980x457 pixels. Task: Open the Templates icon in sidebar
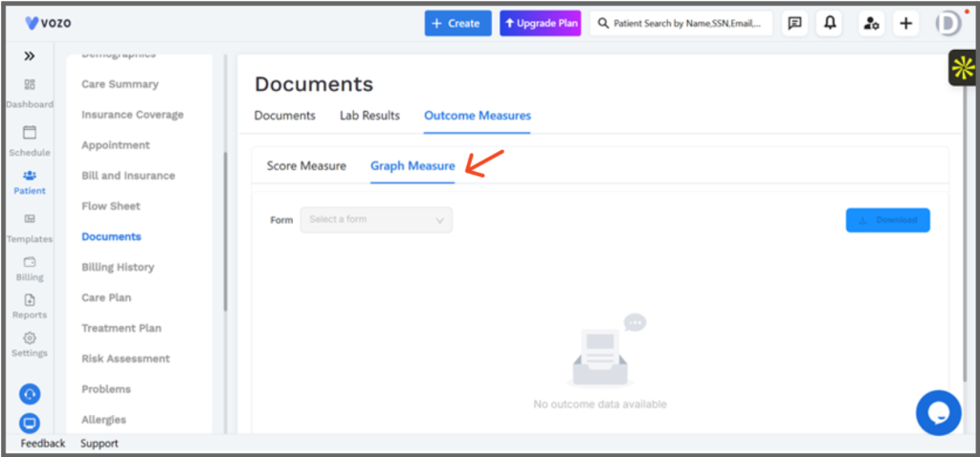click(30, 219)
